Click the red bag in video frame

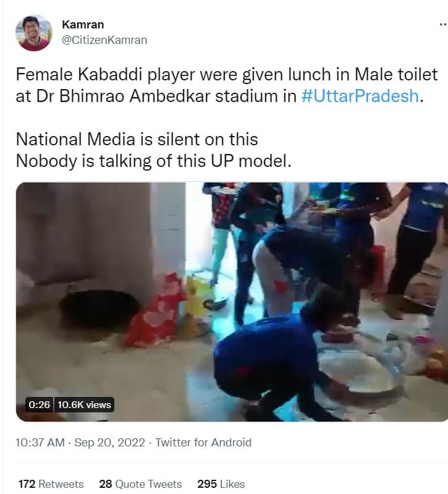[x=154, y=312]
